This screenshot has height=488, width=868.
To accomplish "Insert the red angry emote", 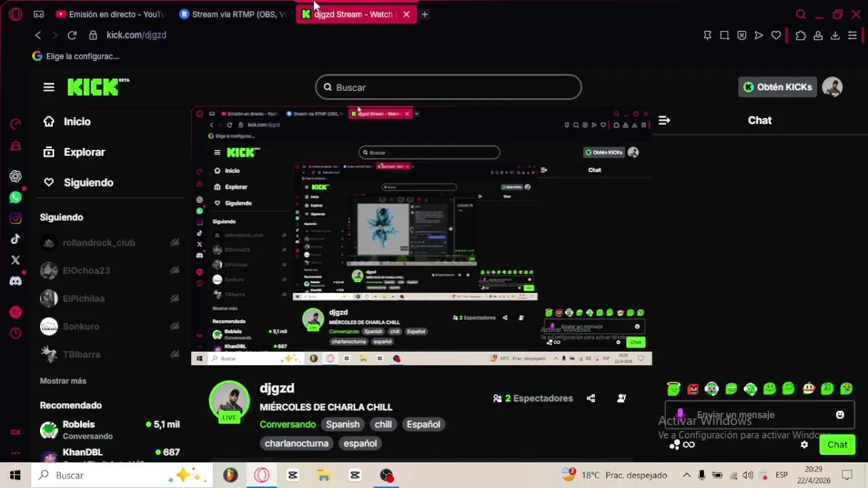I will [x=692, y=389].
